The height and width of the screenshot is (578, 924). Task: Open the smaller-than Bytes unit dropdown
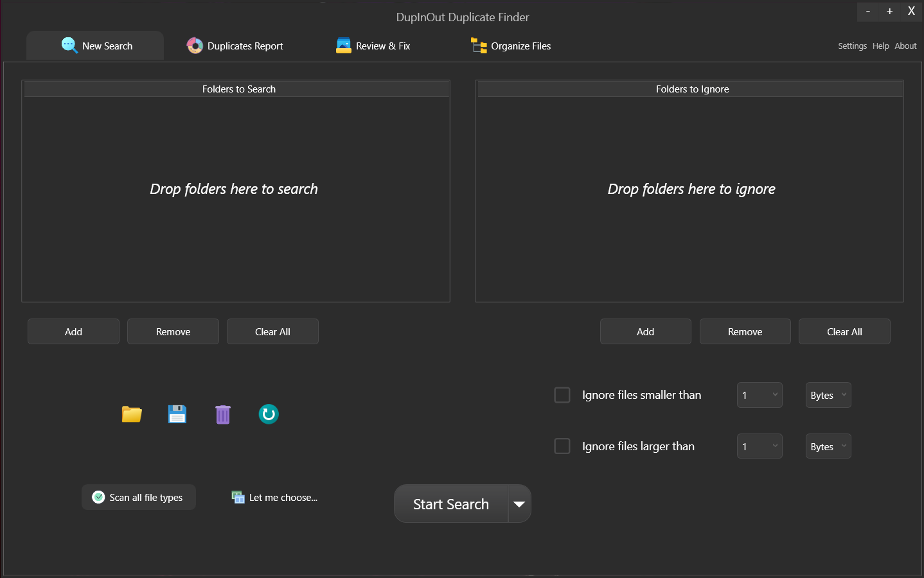828,395
